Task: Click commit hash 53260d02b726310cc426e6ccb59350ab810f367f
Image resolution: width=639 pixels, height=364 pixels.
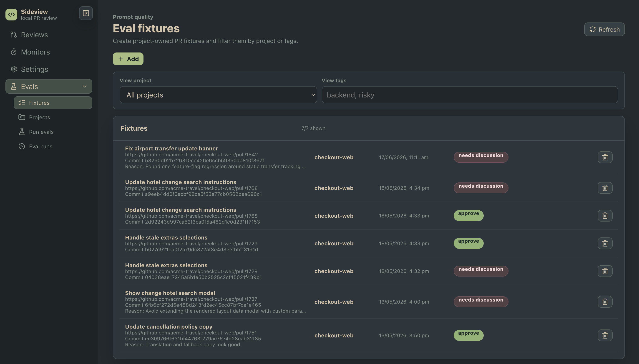Action: pos(204,161)
